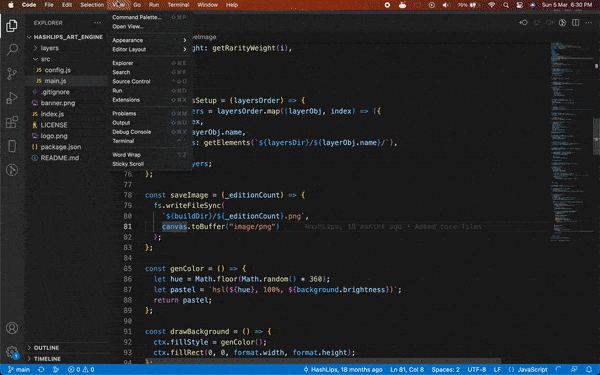Open Source Control in activity bar
Image resolution: width=600 pixels, height=375 pixels.
pyautogui.click(x=12, y=73)
